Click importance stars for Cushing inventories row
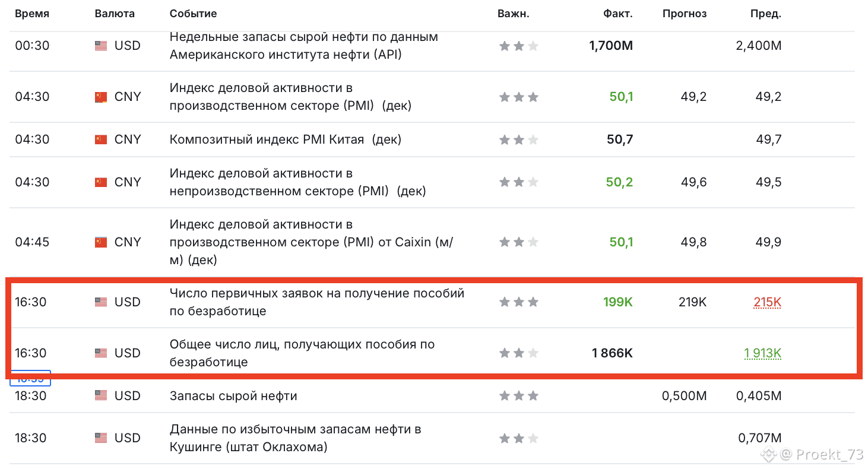Viewport: 868px width, 469px height. [518, 438]
